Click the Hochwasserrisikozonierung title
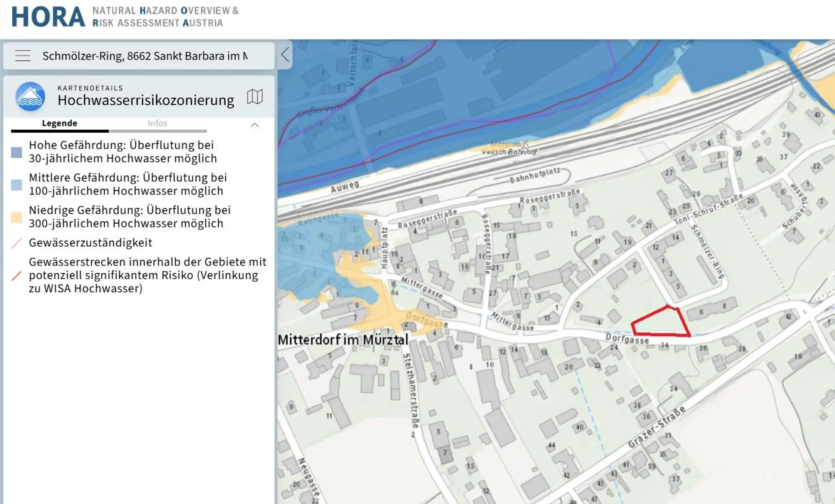835x504 pixels. 146,100
